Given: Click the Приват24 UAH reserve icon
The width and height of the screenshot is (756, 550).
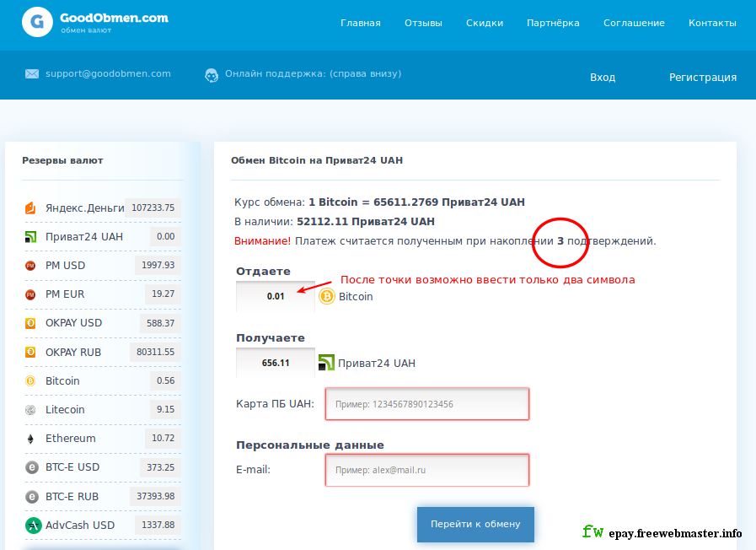Looking at the screenshot, I should (x=30, y=237).
